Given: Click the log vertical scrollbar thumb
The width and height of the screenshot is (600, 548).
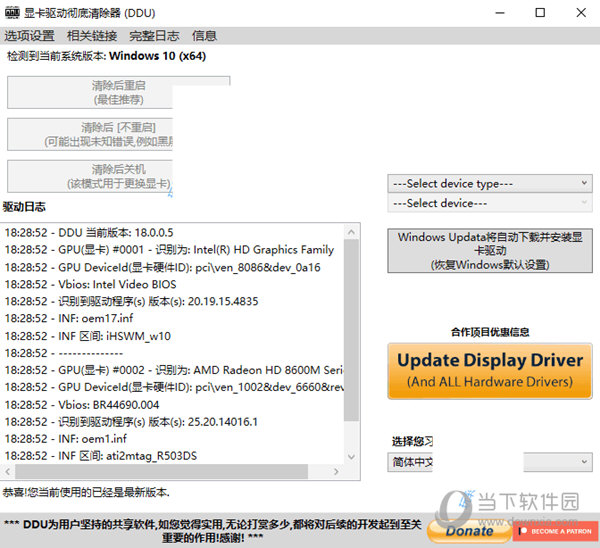Looking at the screenshot, I should point(351,330).
